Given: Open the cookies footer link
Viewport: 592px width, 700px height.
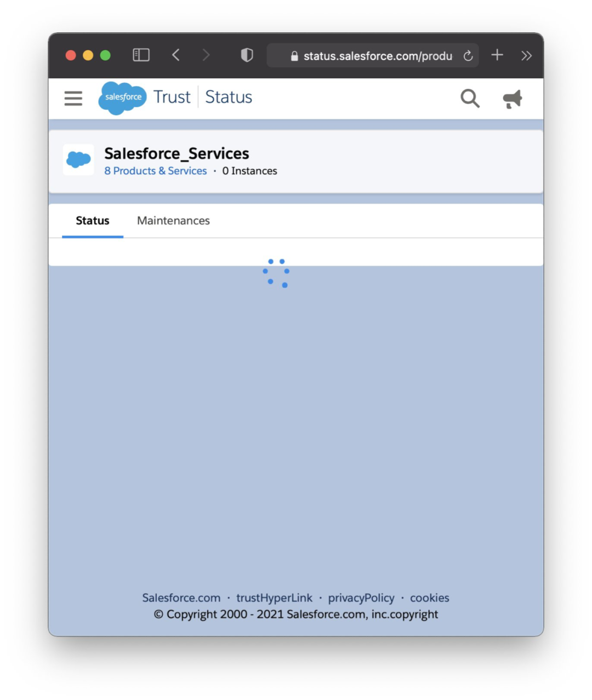Looking at the screenshot, I should [430, 597].
